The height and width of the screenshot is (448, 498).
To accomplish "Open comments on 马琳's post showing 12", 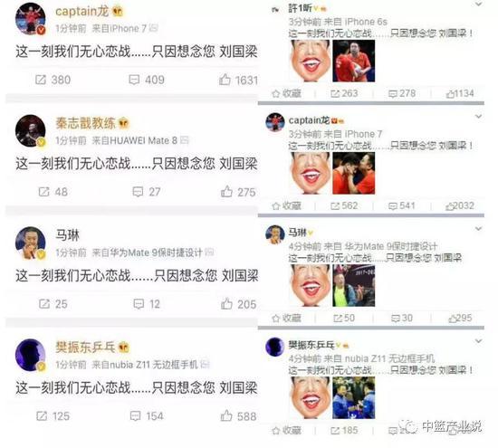I will click(x=147, y=304).
